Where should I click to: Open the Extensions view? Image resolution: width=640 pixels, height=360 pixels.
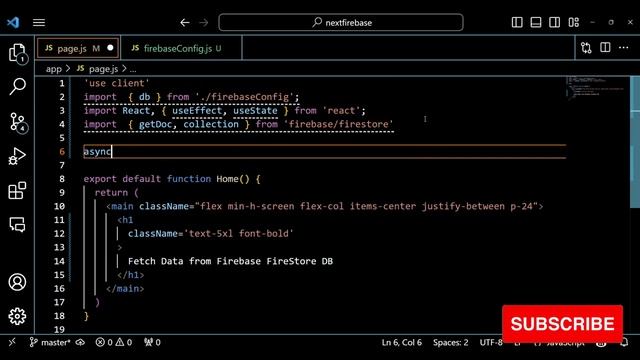click(x=17, y=190)
